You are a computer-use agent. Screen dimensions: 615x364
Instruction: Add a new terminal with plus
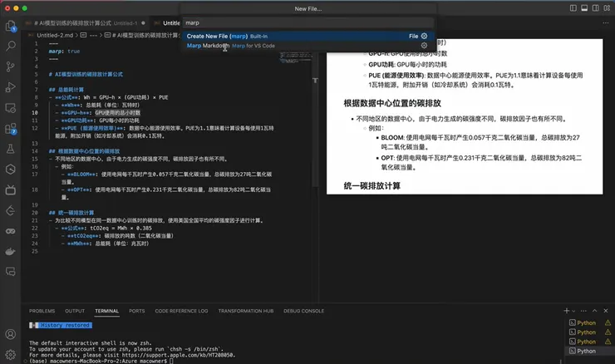pyautogui.click(x=566, y=311)
